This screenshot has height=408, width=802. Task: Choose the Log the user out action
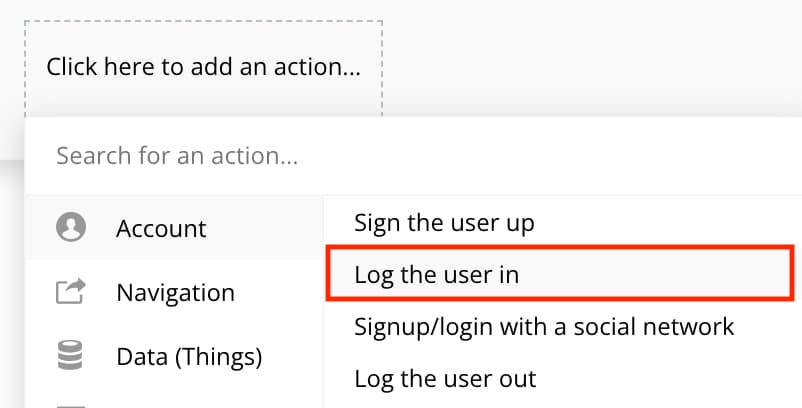563,379
